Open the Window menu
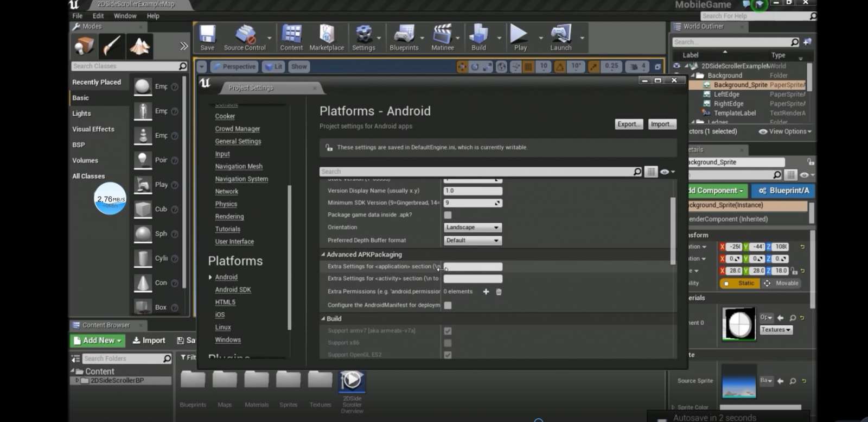Screen dimensions: 868x422 (x=125, y=16)
